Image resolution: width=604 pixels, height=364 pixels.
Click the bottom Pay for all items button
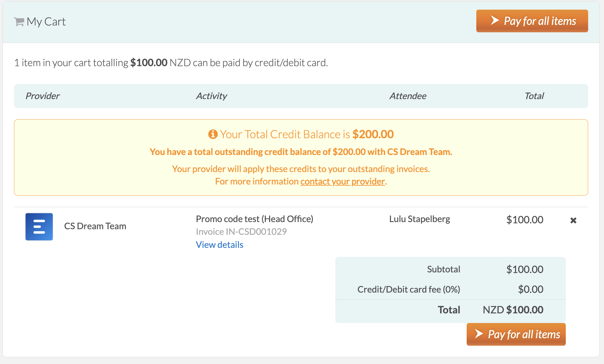tap(516, 334)
